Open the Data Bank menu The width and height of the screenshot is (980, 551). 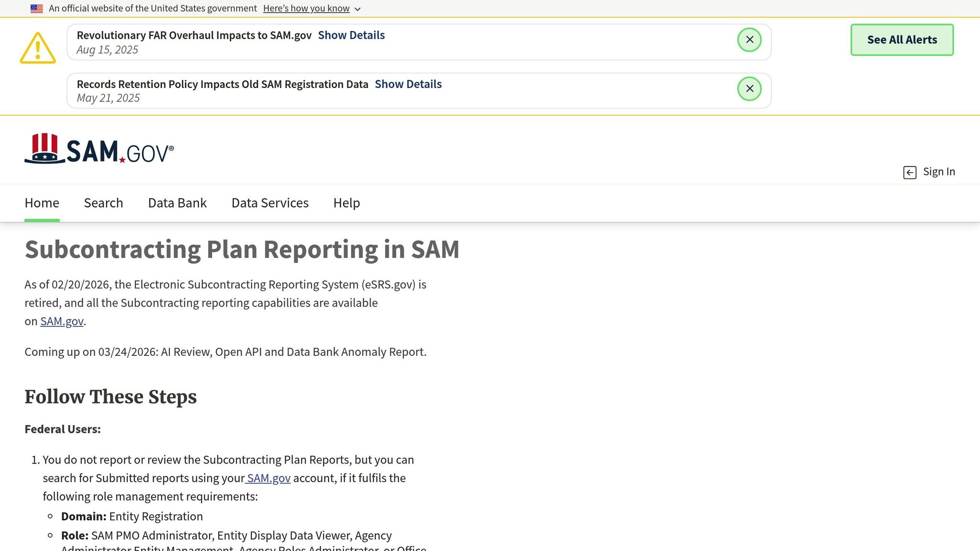(177, 203)
